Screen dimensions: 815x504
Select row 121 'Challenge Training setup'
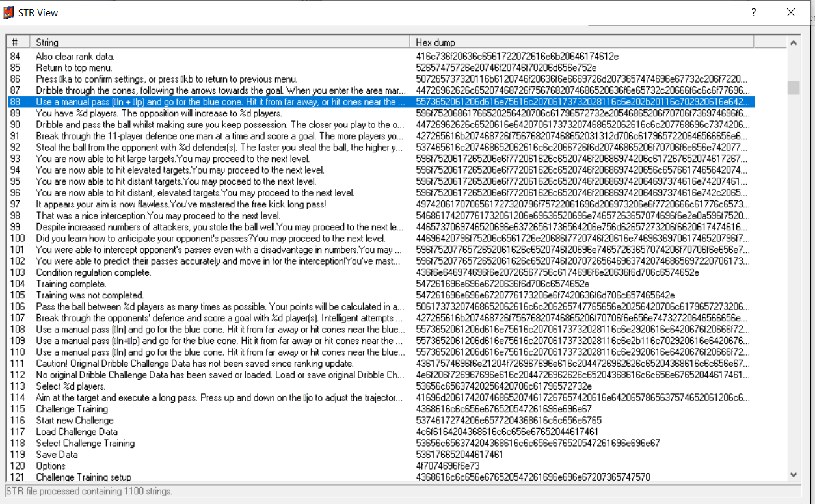[x=381, y=477]
